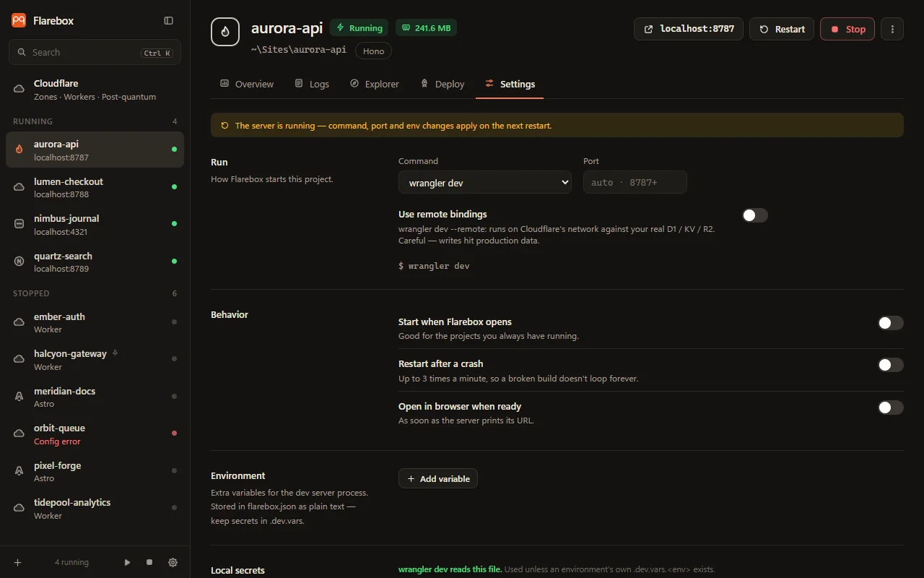Click the pin icon beside halcyon-gateway

point(115,353)
